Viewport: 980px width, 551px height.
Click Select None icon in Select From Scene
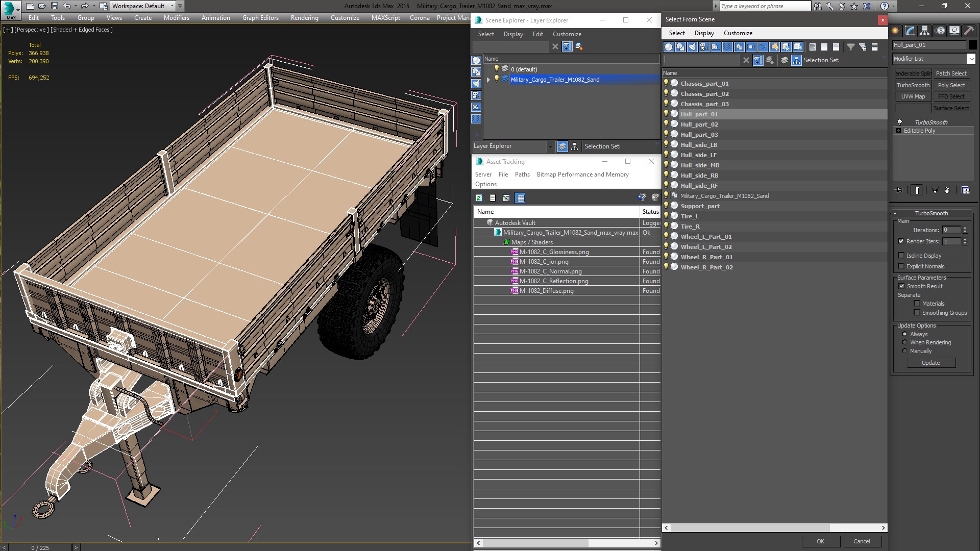(x=824, y=47)
